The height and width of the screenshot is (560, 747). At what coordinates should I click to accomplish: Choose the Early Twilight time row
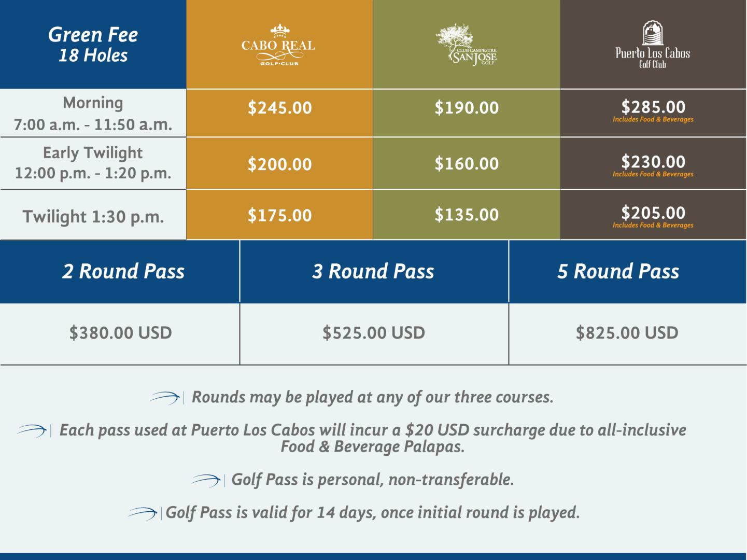click(x=93, y=163)
